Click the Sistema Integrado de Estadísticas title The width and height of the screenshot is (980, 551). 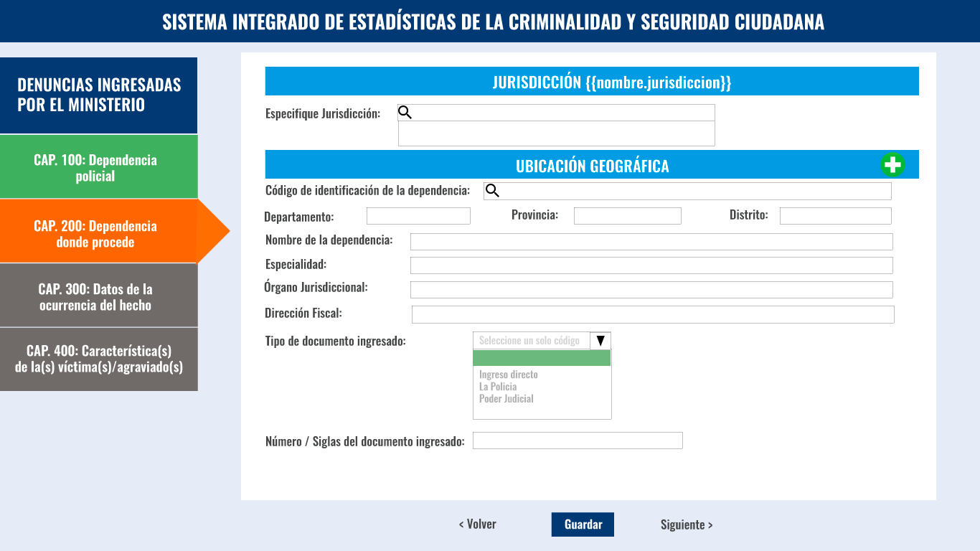click(494, 22)
